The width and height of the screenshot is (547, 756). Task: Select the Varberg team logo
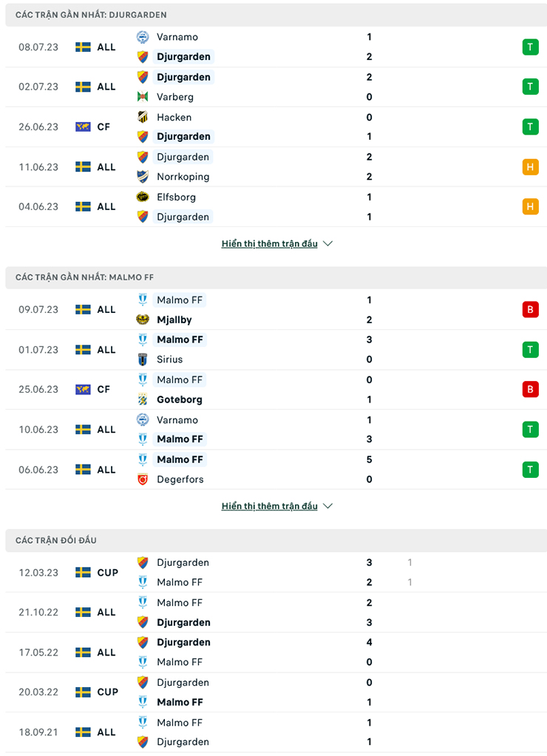(x=141, y=97)
